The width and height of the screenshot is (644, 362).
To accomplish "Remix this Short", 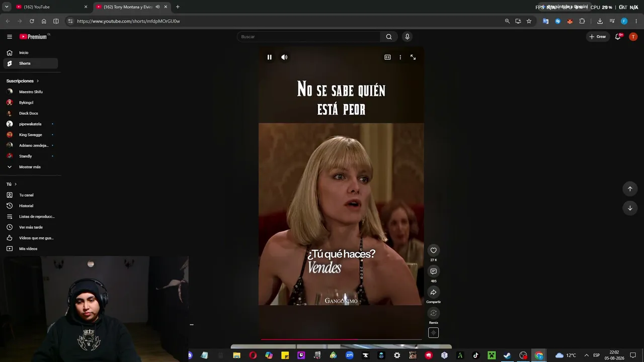I will [433, 313].
